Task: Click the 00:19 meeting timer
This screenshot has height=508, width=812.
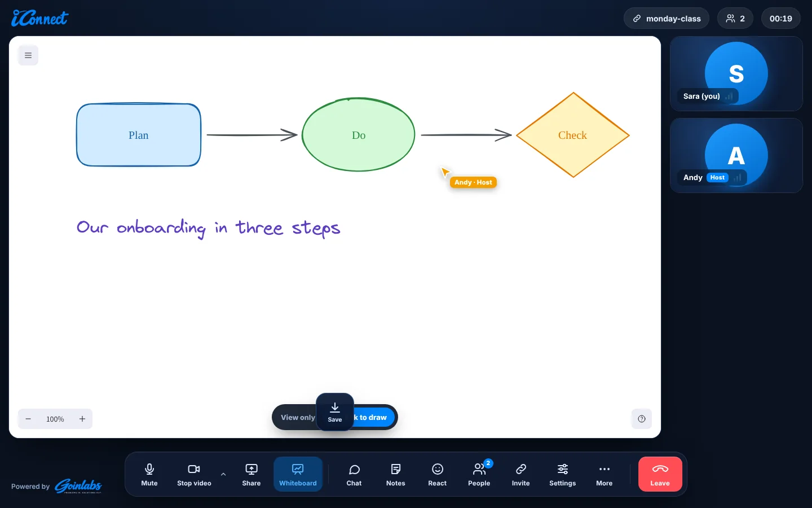Action: click(x=781, y=19)
